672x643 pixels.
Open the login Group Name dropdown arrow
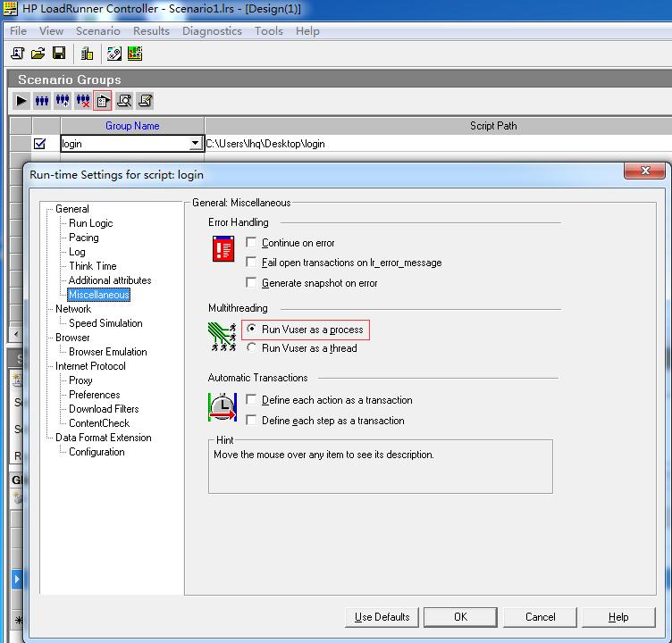coord(196,144)
